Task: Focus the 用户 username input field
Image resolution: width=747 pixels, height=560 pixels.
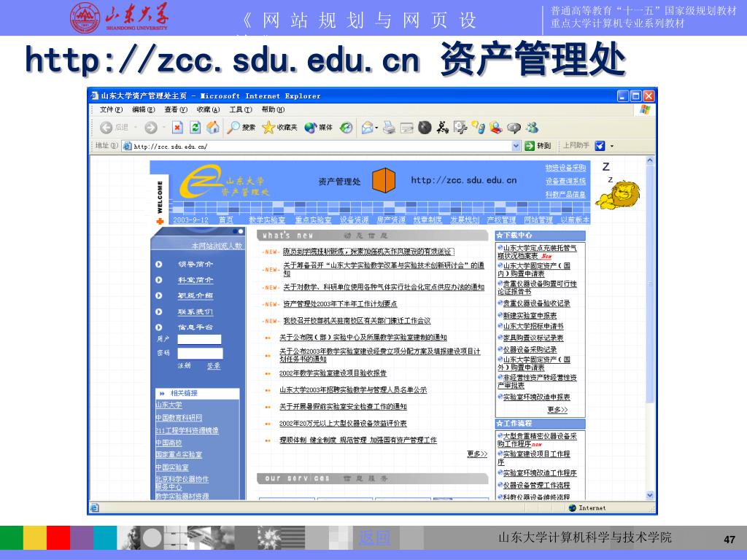Action: (199, 339)
